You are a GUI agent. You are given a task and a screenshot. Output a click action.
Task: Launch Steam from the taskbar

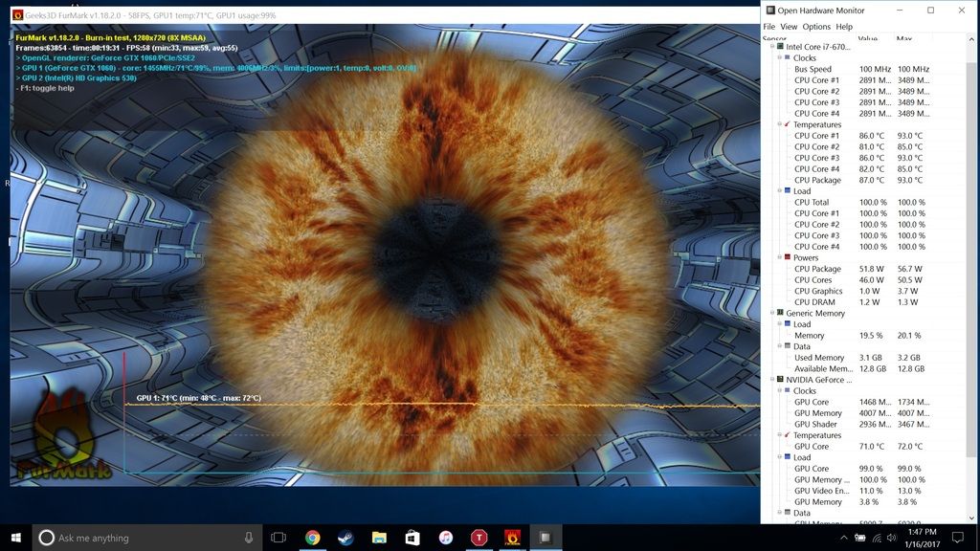coord(345,538)
